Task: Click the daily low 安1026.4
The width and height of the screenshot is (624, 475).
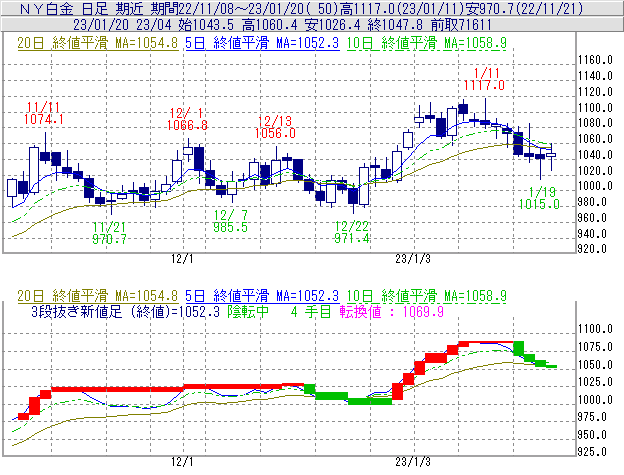Action: point(332,25)
